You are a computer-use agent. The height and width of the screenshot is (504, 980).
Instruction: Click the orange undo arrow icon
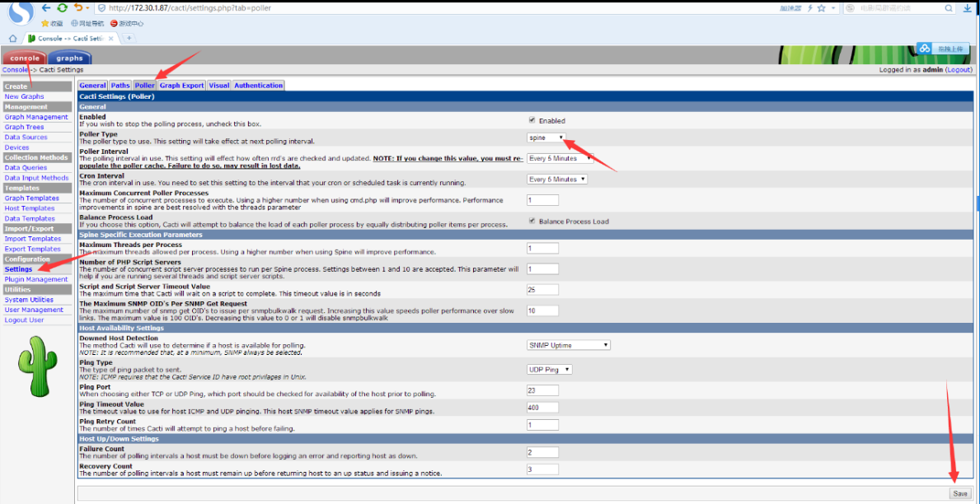77,8
